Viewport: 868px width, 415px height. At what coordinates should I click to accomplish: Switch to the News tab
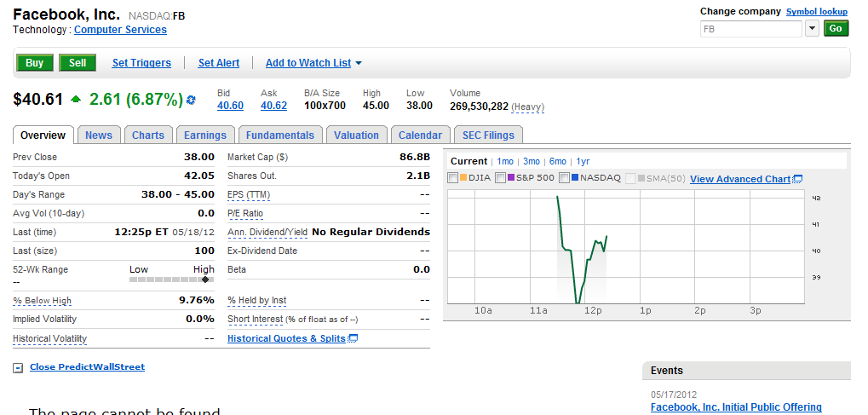(x=99, y=135)
